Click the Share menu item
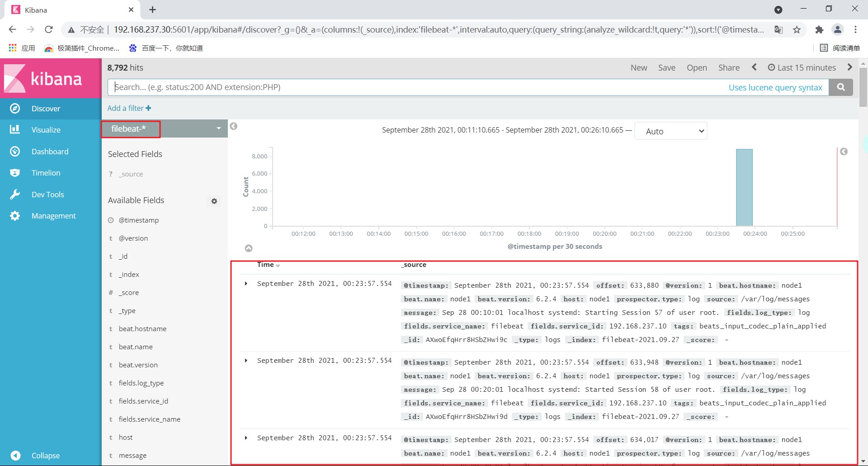The image size is (868, 466). (729, 67)
